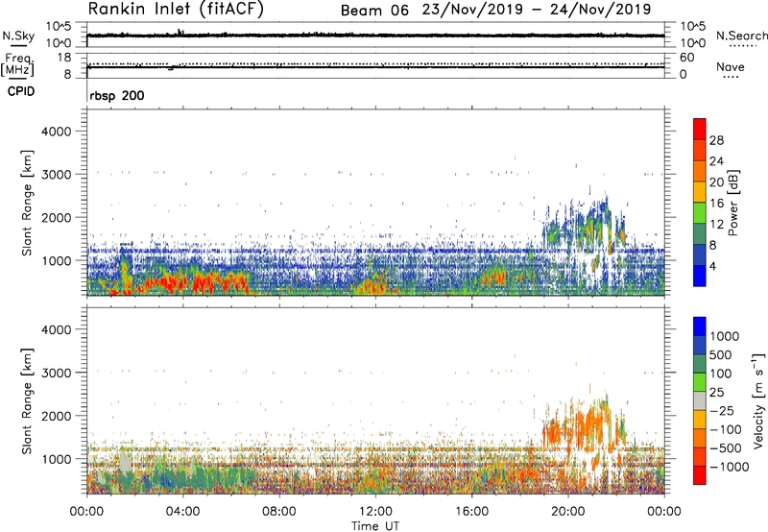Select the "Freq. [MHz]" axis label
The image size is (768, 532).
(x=17, y=65)
